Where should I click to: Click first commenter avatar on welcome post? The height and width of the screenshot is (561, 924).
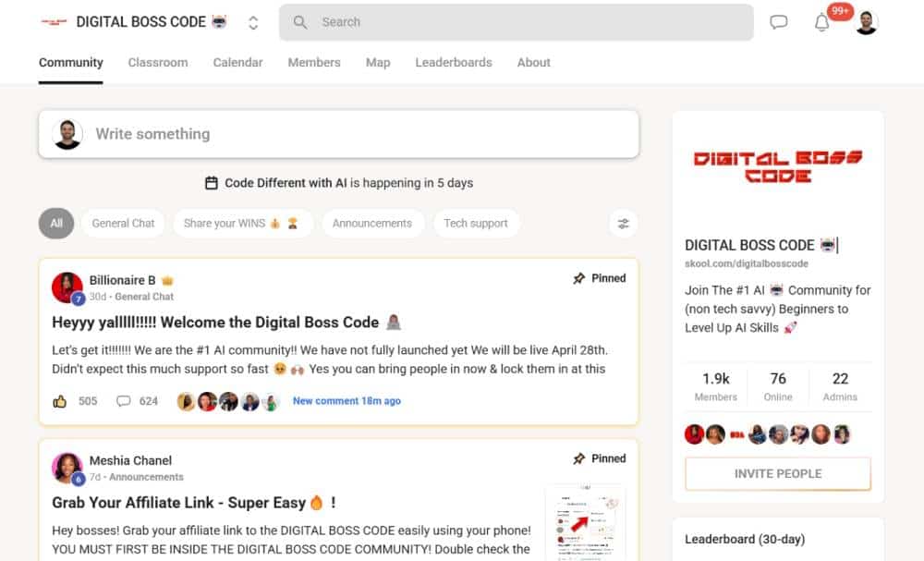(187, 401)
